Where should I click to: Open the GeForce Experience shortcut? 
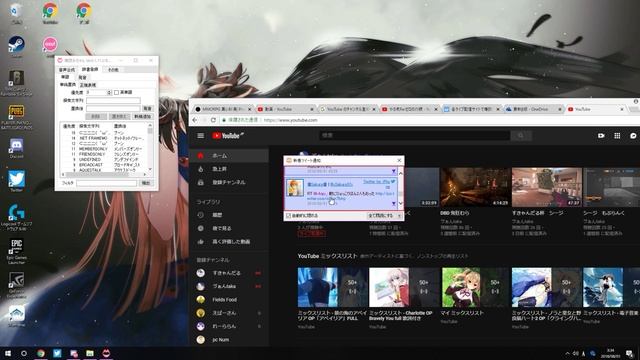click(x=16, y=284)
